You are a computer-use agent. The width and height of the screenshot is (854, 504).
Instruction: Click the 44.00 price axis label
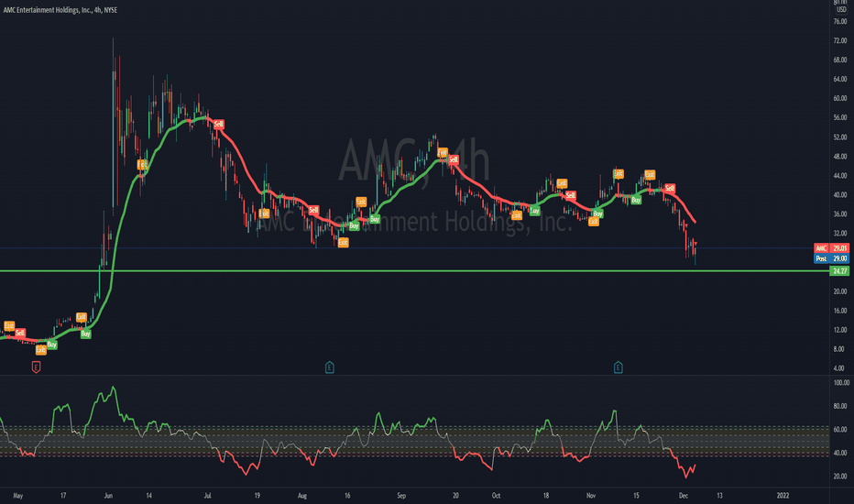coord(840,175)
